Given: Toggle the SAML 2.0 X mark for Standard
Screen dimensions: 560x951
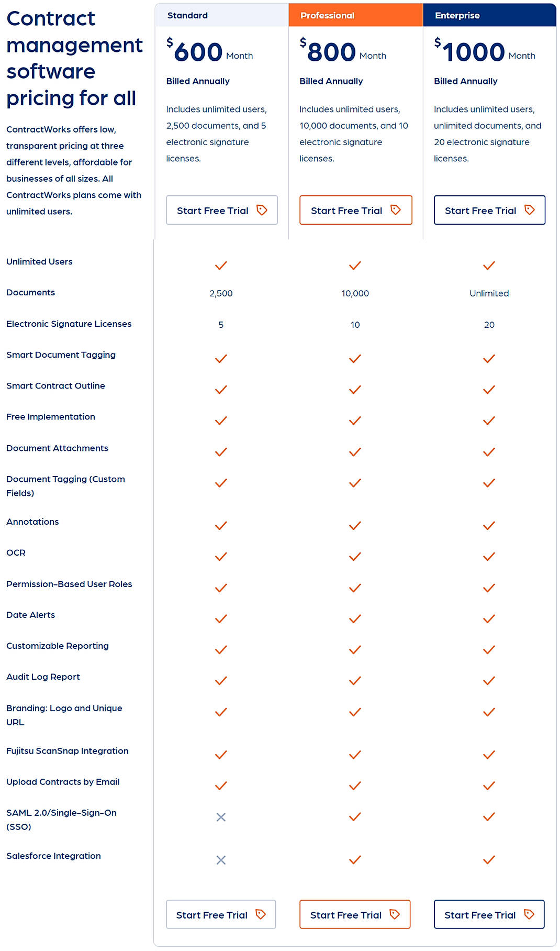Looking at the screenshot, I should coord(221,816).
